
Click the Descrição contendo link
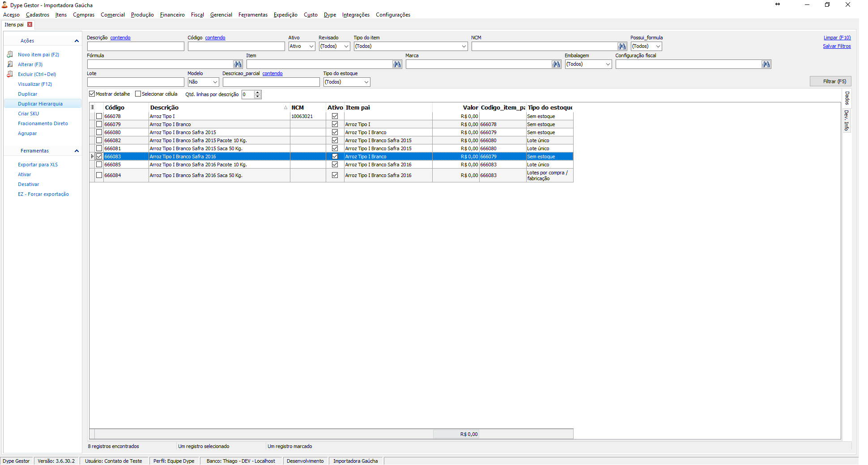(120, 38)
